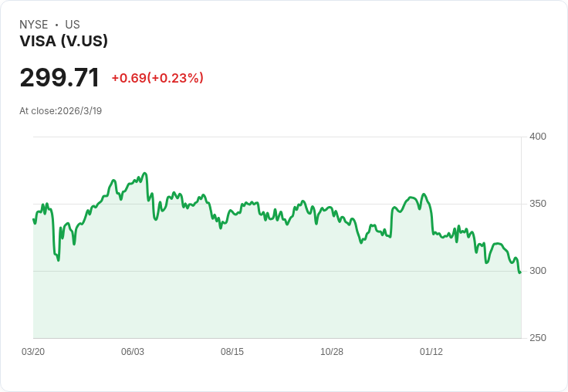Select the 10/28 date on the x-axis
This screenshot has width=568, height=392.
click(x=332, y=352)
